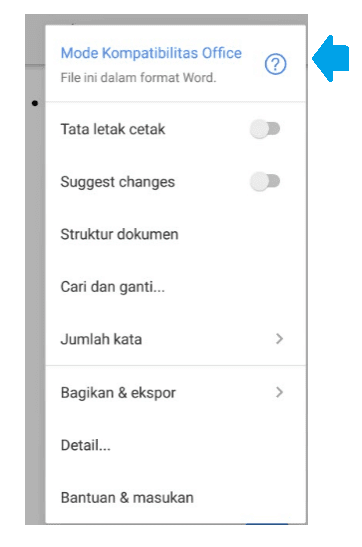This screenshot has height=547, width=362.
Task: Click the bullet point in the document
Action: (x=35, y=103)
